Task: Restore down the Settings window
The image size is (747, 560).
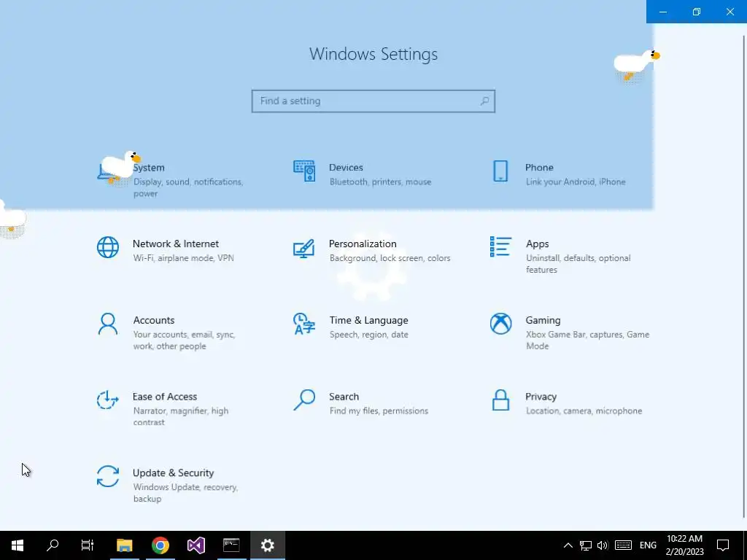Action: click(x=697, y=12)
